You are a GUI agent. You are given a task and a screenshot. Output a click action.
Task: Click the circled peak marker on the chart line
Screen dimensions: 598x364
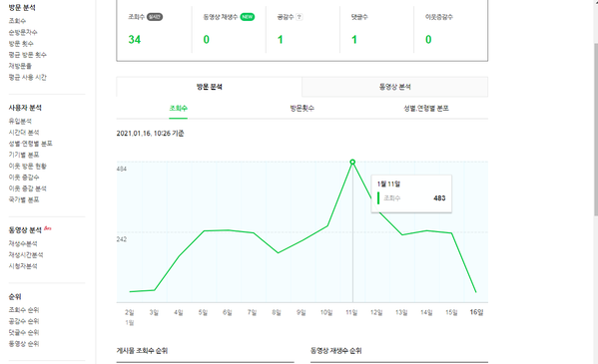tap(352, 162)
